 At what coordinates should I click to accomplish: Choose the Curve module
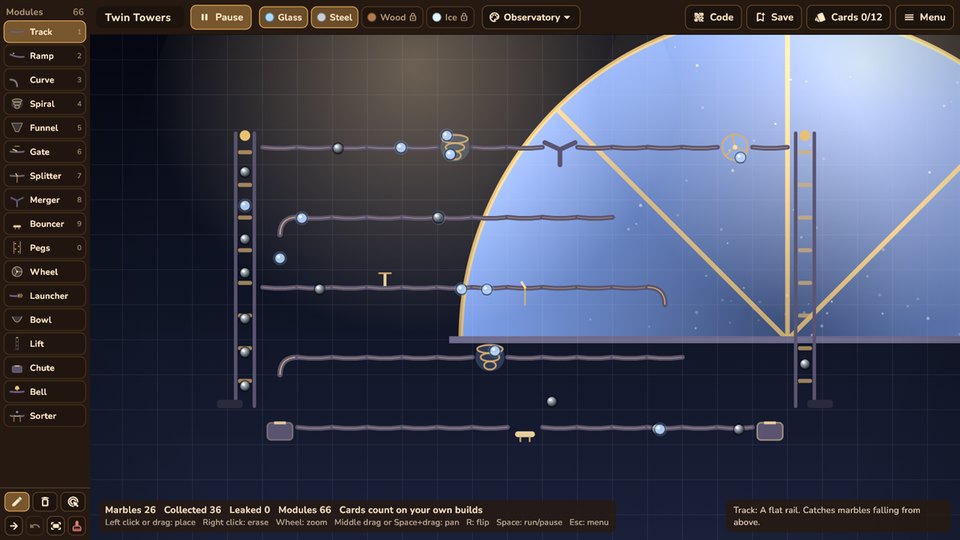coord(45,80)
